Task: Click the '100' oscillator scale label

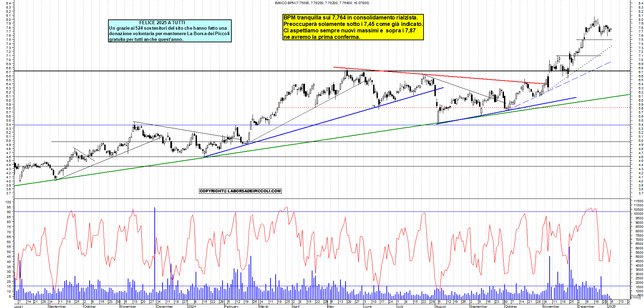Action: 8,202
